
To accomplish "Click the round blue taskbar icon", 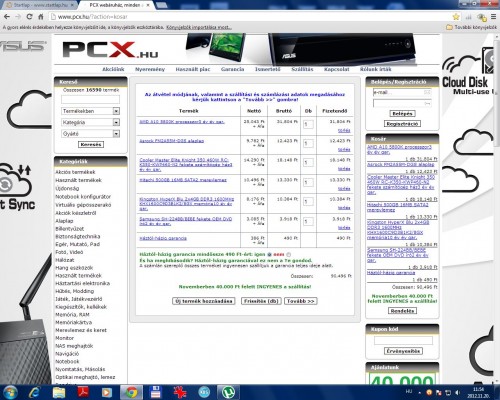I will [204, 392].
